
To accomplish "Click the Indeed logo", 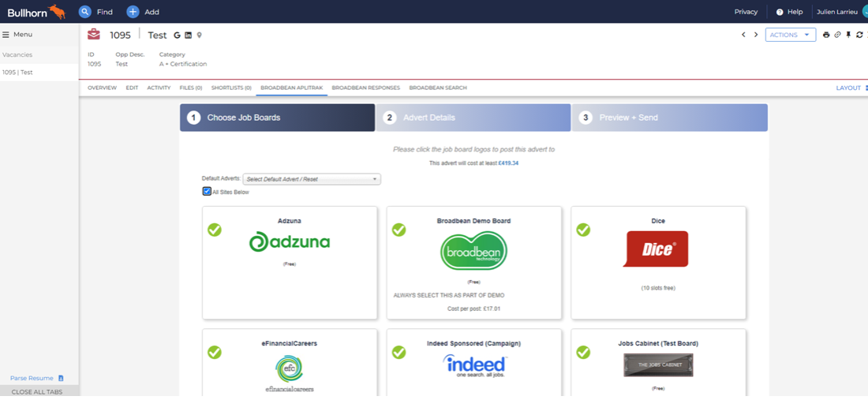I will click(474, 366).
